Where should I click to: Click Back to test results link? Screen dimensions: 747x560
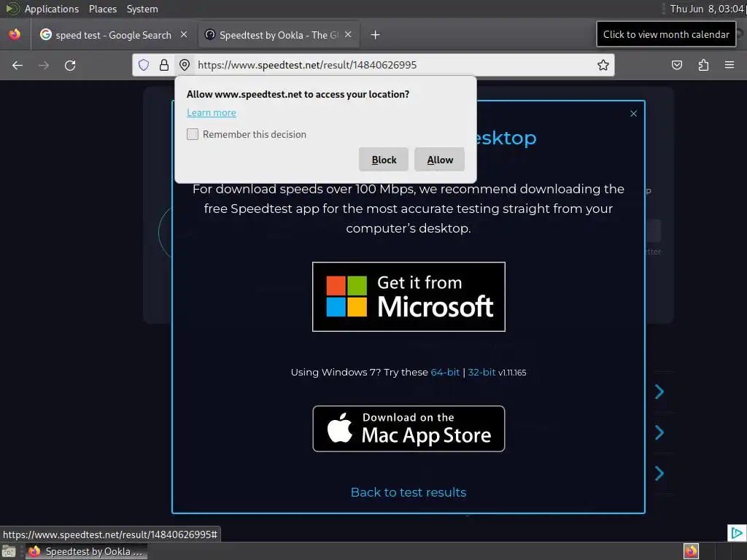(409, 492)
